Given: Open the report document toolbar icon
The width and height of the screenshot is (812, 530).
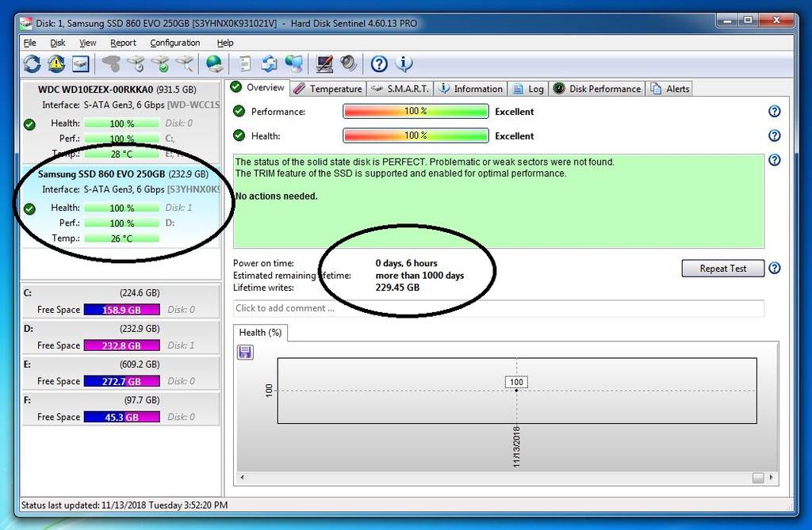Looking at the screenshot, I should [245, 63].
